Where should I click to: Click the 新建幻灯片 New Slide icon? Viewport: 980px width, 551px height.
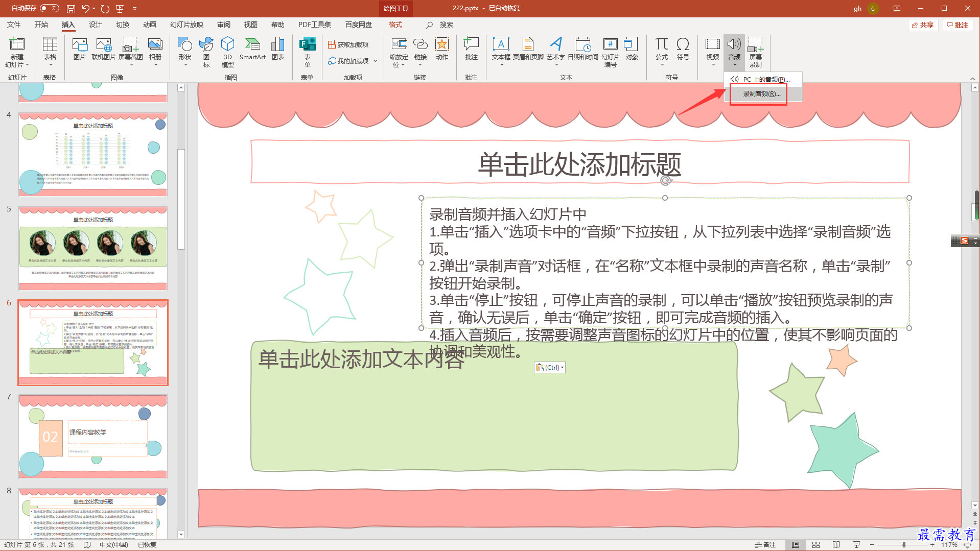[x=17, y=45]
